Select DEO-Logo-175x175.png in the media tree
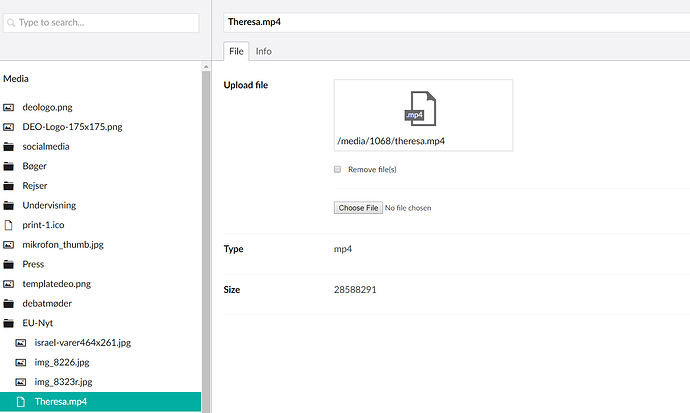690x413 pixels. click(x=72, y=127)
